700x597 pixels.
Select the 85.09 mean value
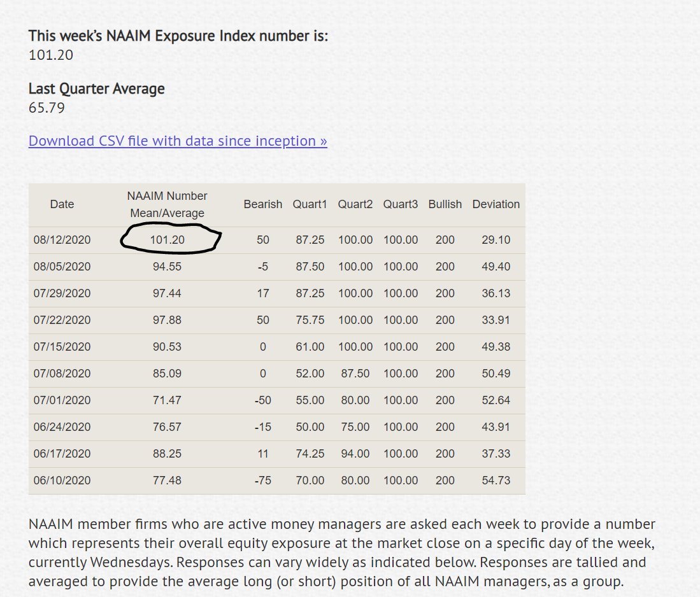click(167, 374)
